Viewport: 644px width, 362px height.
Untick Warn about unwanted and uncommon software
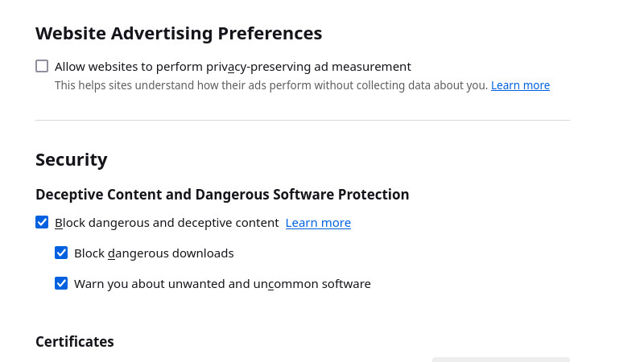61,283
